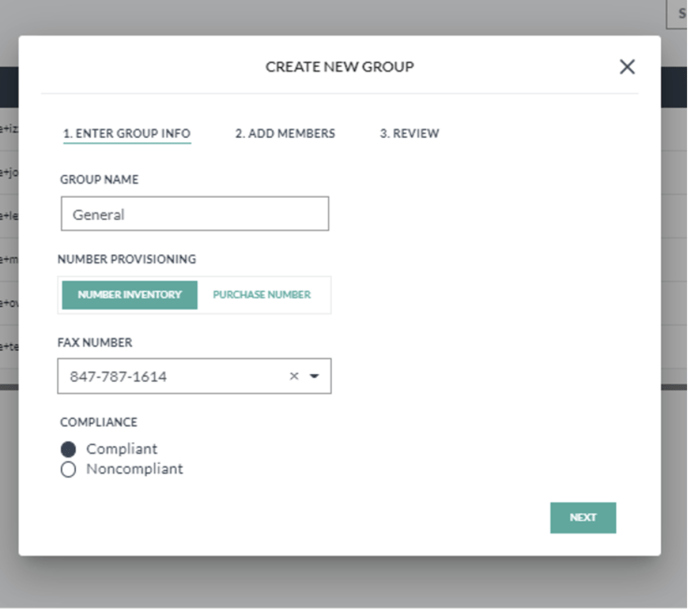Click the partially hidden button behind the dialog's top-right corner
Screen dimensions: 688x610
click(x=680, y=14)
